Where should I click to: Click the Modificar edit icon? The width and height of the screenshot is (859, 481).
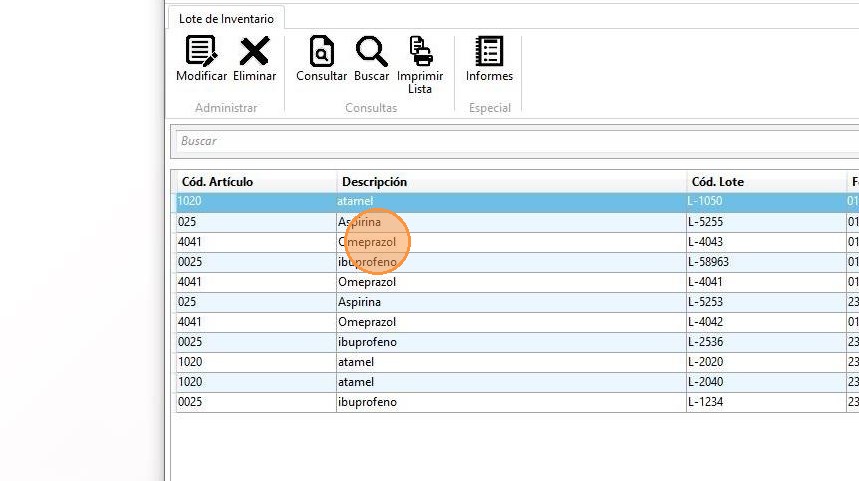201,52
